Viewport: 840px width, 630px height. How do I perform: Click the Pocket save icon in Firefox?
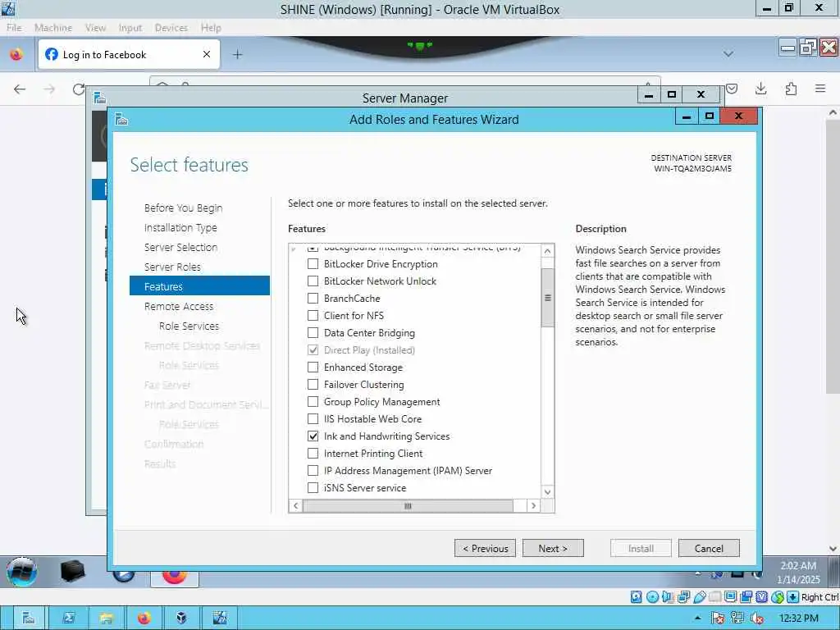point(732,89)
